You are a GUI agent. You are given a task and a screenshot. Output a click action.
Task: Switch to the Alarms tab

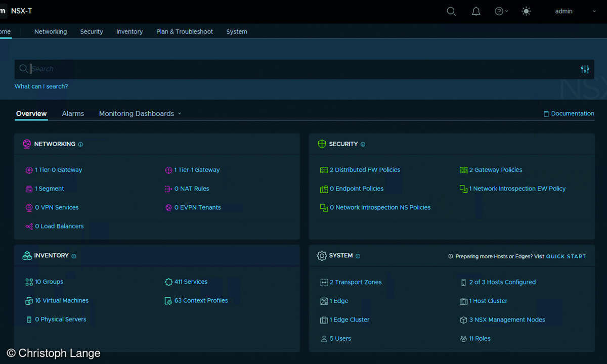tap(73, 114)
